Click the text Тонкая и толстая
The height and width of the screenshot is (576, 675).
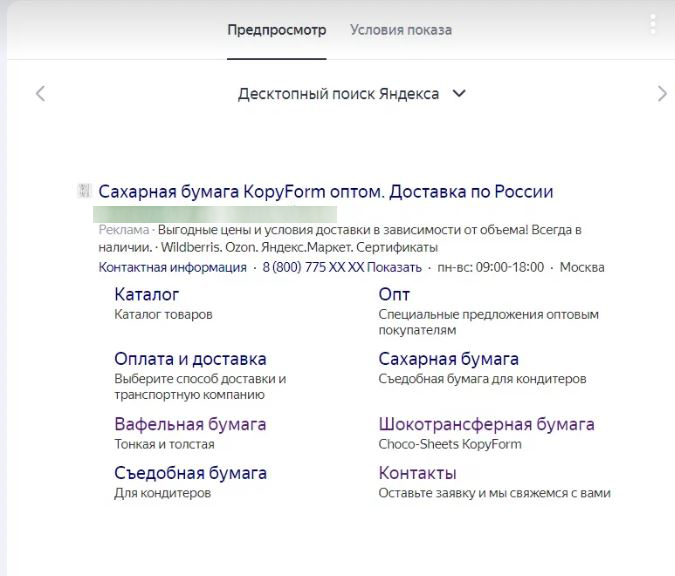point(164,444)
